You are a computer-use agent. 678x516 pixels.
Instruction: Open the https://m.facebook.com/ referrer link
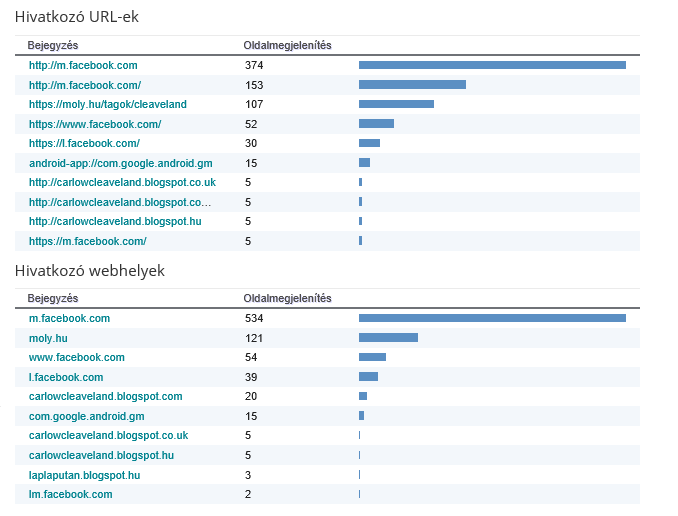[88, 241]
